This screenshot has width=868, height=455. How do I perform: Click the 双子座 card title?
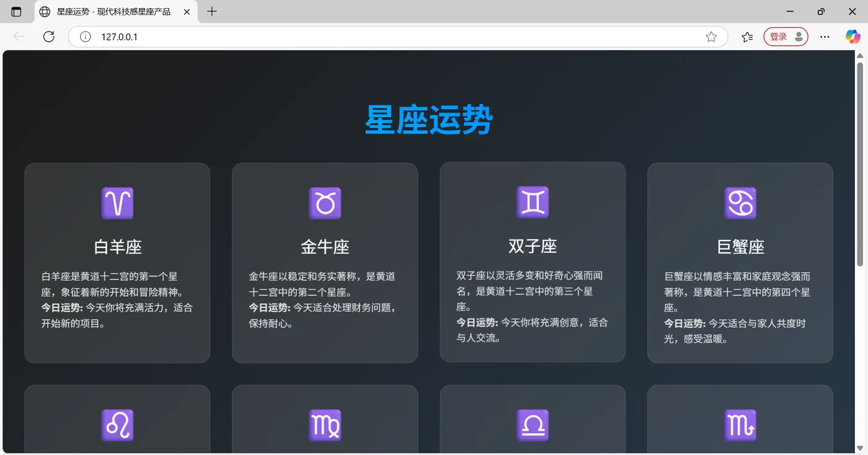533,245
